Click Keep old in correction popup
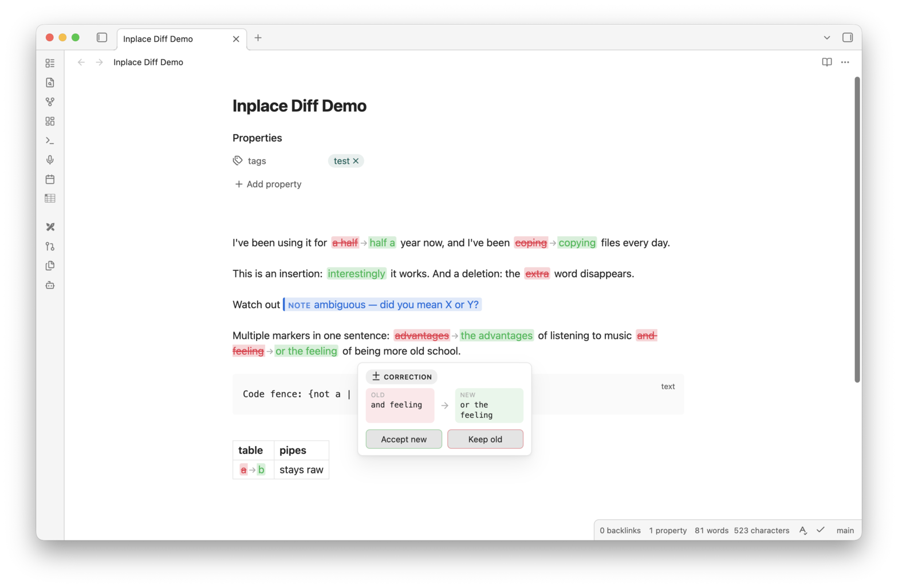This screenshot has width=898, height=588. (485, 439)
